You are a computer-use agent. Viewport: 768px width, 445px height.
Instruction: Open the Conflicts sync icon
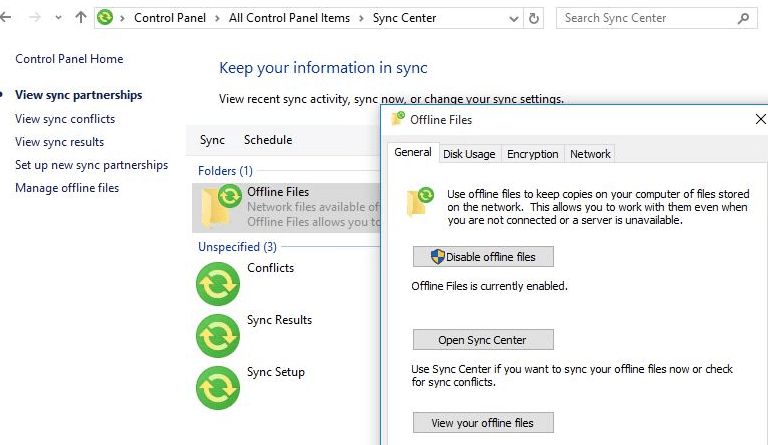[218, 283]
